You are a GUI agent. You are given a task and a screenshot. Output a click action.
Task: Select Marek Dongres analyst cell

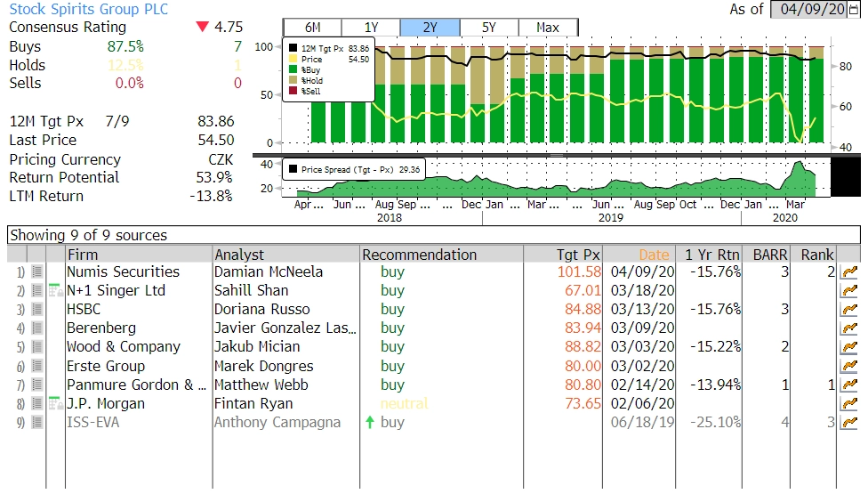[285, 366]
